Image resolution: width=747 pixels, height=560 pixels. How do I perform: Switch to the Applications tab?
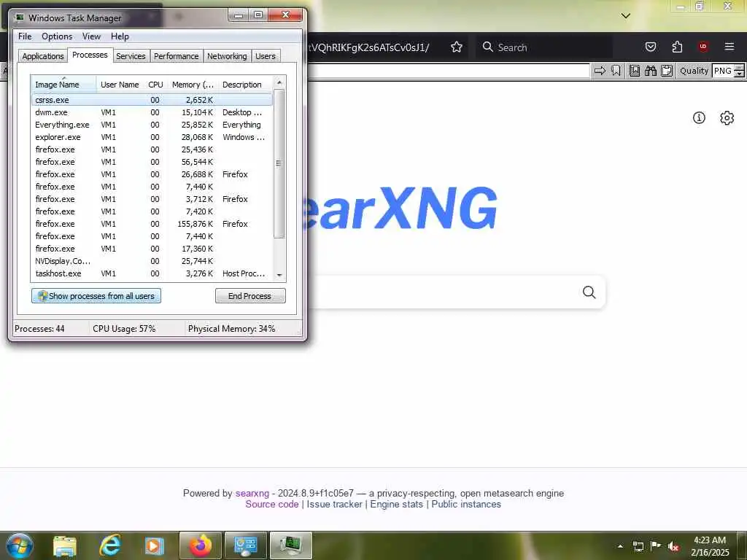(43, 56)
